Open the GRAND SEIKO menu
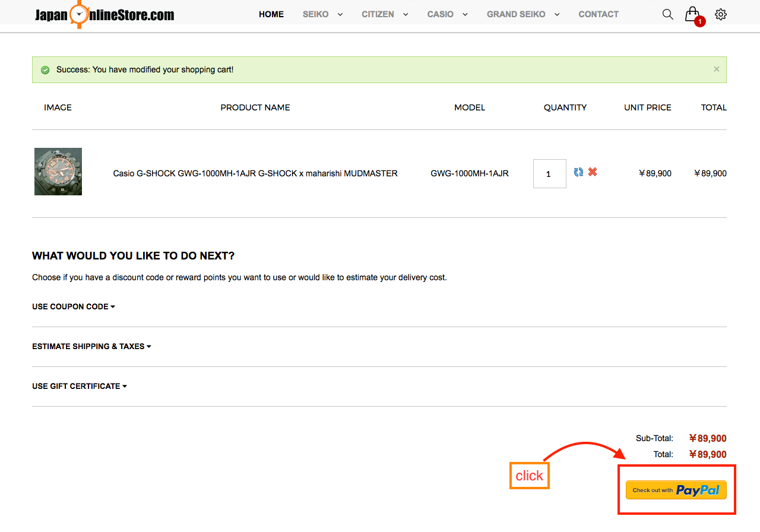This screenshot has width=760, height=532. 516,14
